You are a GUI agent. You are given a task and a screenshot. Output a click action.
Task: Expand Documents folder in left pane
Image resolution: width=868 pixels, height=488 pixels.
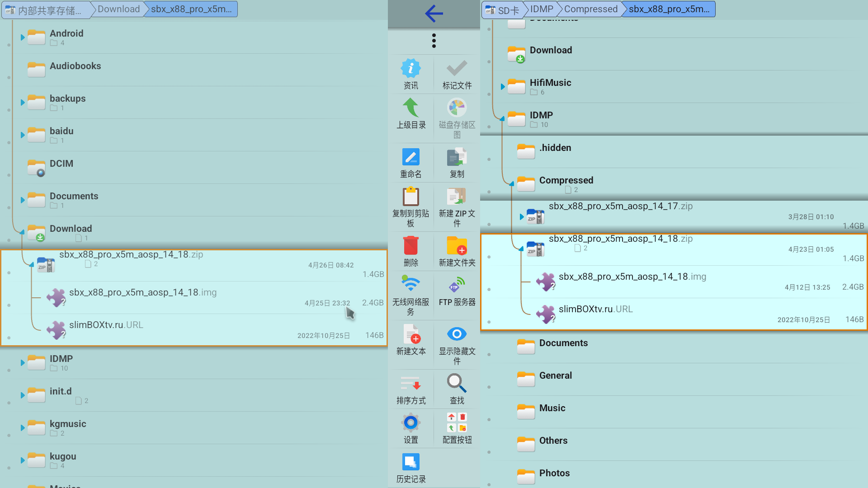[x=23, y=200]
